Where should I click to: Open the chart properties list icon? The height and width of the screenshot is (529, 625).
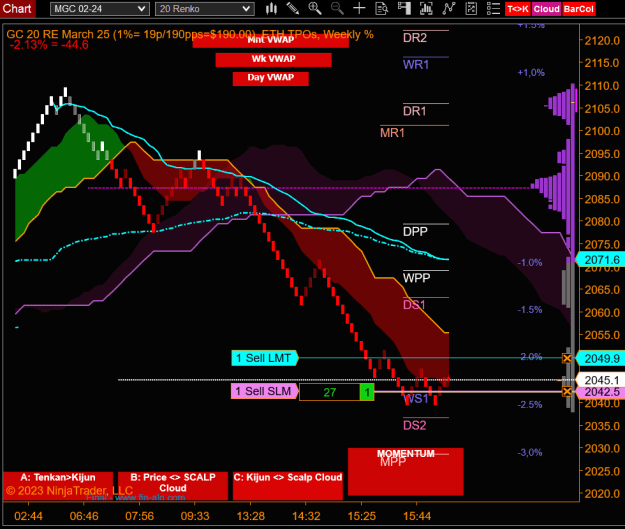(x=493, y=9)
